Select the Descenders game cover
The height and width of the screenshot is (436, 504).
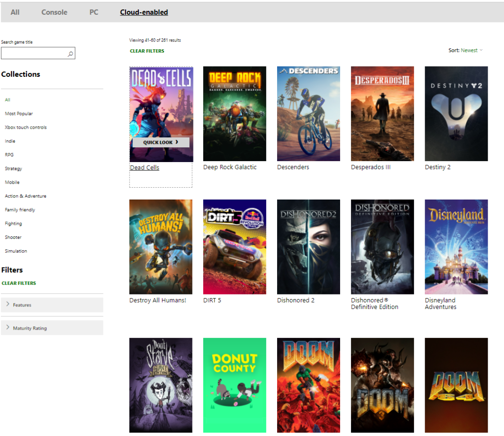coord(308,114)
